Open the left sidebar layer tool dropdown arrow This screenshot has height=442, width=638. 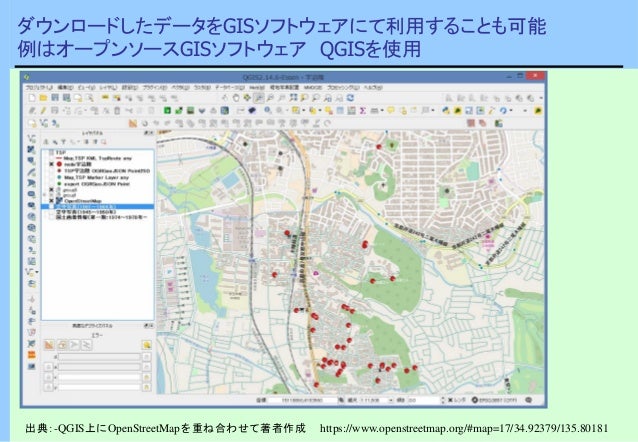click(37, 271)
